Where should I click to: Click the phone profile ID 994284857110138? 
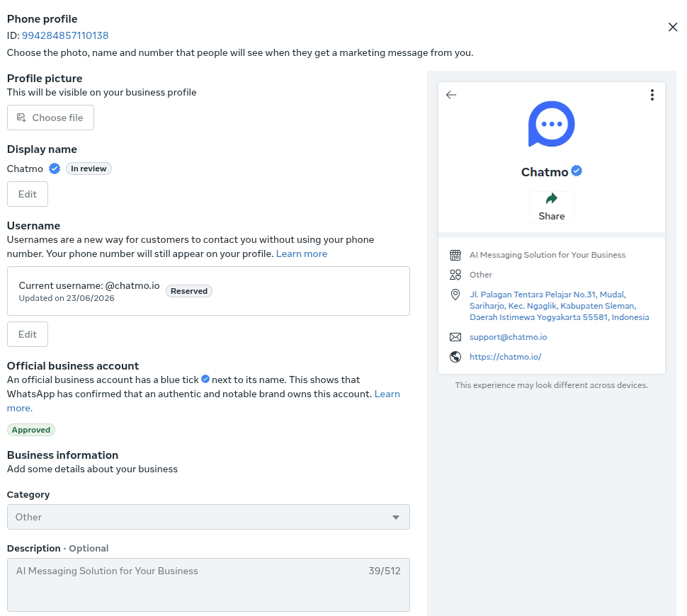(x=65, y=35)
